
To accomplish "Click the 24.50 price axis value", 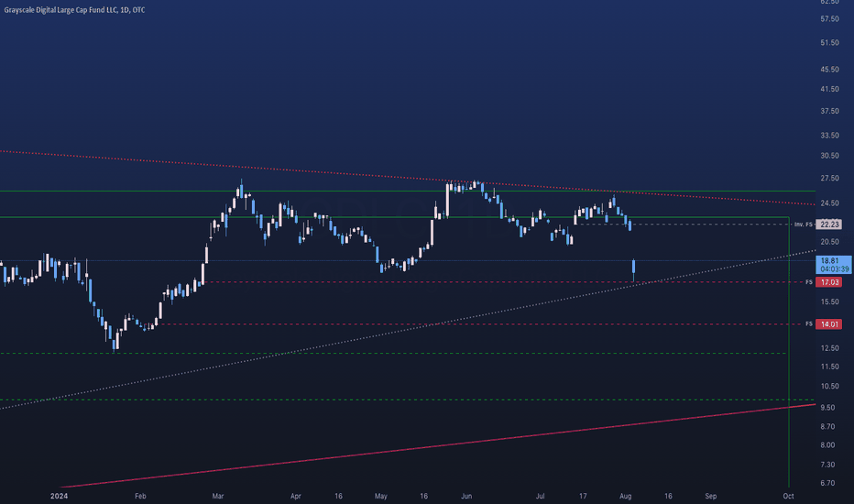I will [x=829, y=203].
